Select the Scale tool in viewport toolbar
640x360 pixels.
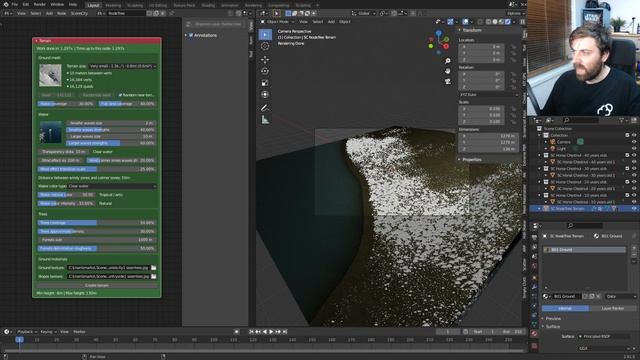click(x=265, y=83)
